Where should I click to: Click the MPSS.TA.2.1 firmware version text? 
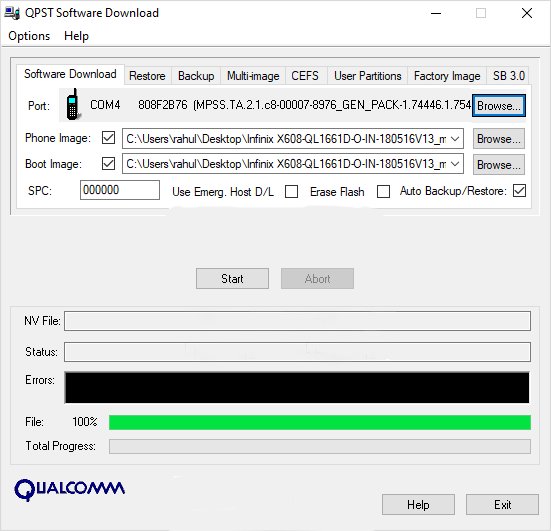[x=332, y=105]
